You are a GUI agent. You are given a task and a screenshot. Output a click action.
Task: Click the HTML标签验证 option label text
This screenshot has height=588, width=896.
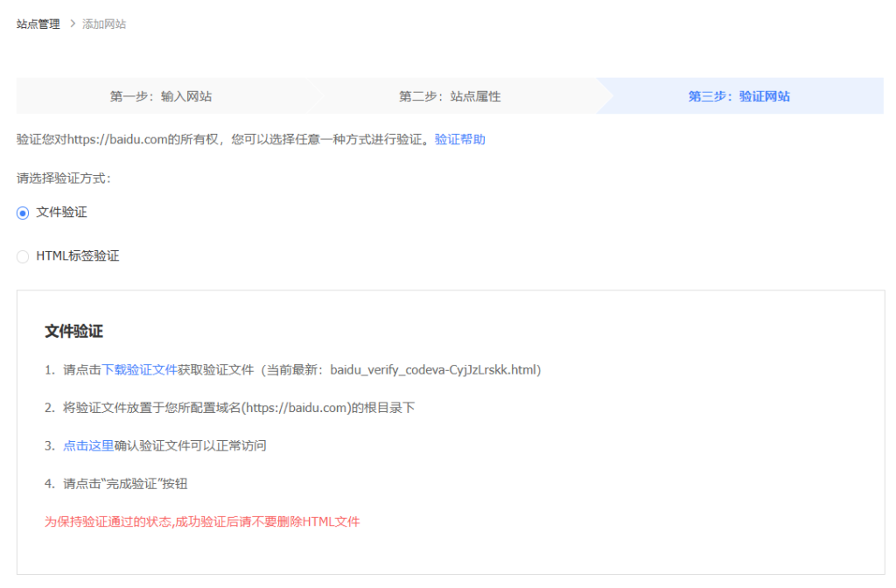[78, 256]
